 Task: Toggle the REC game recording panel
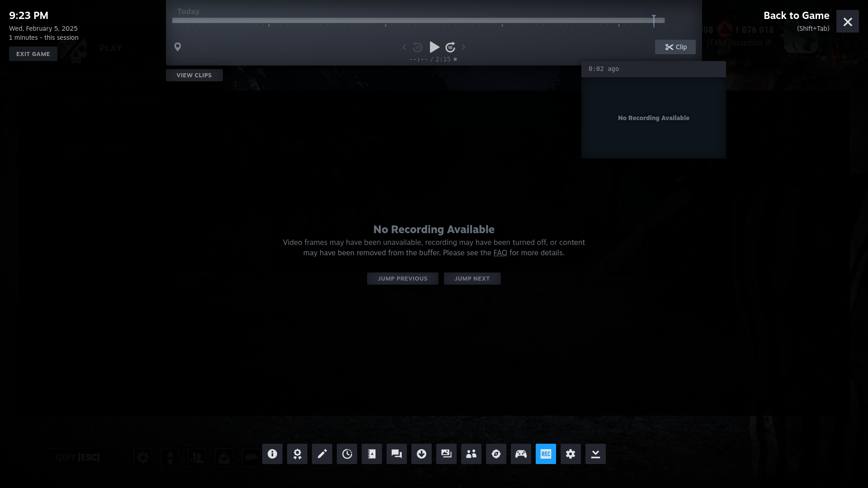(x=546, y=454)
